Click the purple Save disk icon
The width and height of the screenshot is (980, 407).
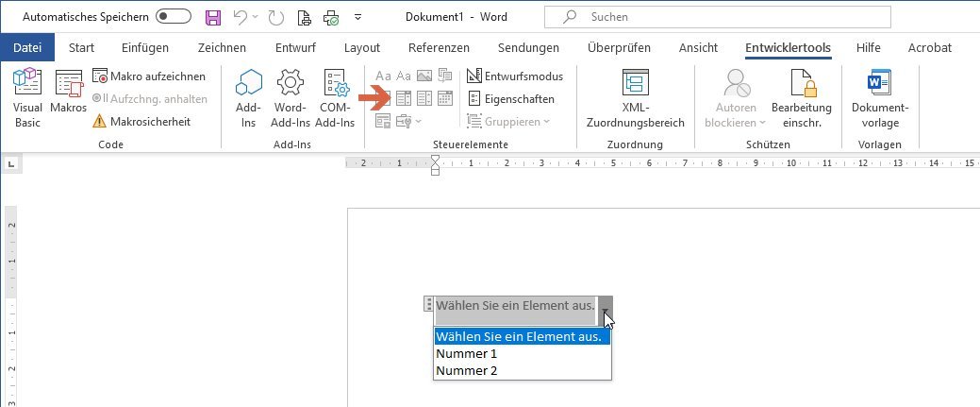[213, 18]
